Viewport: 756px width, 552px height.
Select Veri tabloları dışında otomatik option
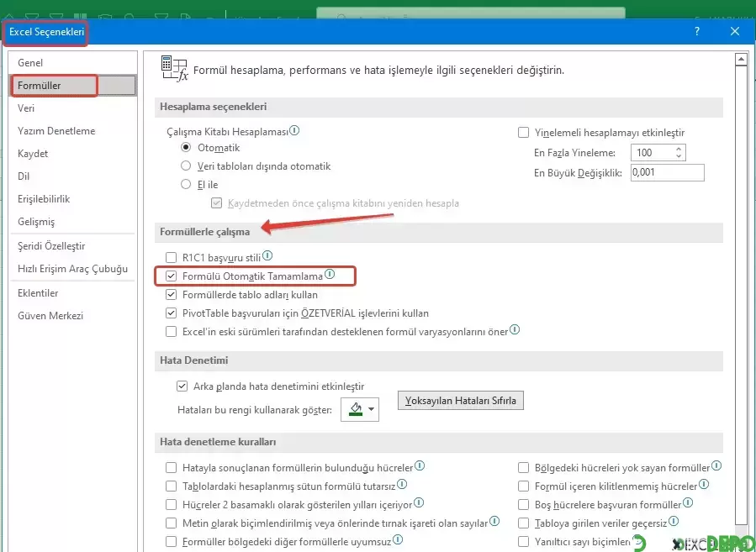click(186, 166)
